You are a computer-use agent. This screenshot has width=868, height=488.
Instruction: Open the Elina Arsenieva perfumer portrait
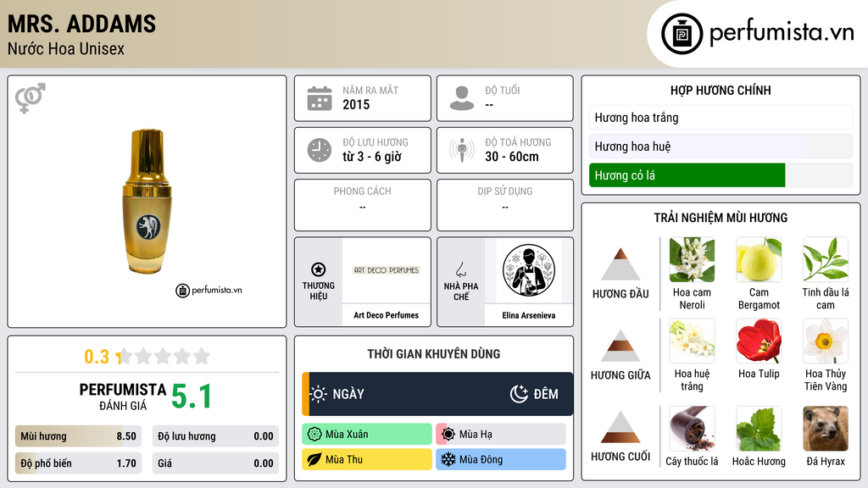tap(529, 270)
